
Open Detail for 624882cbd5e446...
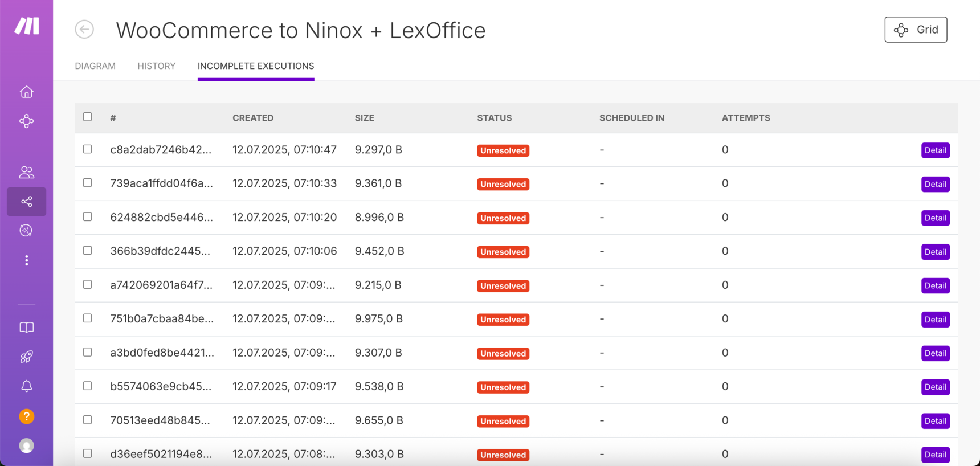(x=935, y=218)
